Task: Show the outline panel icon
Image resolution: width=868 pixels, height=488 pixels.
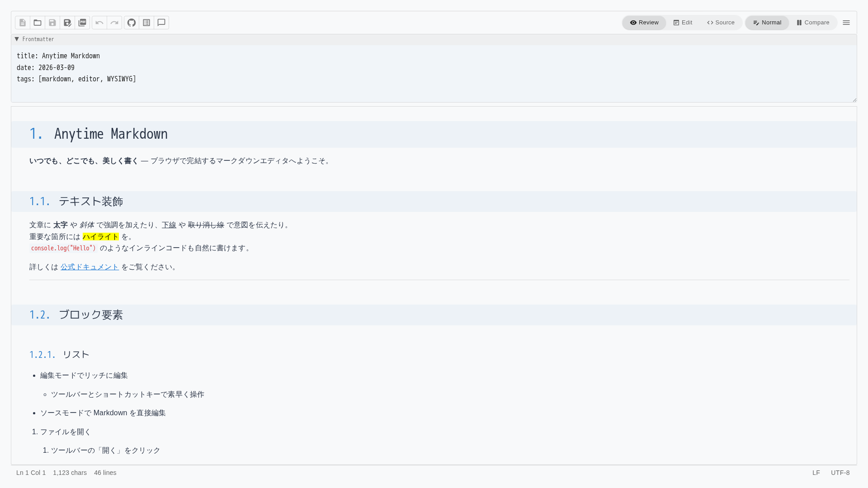Action: click(146, 23)
